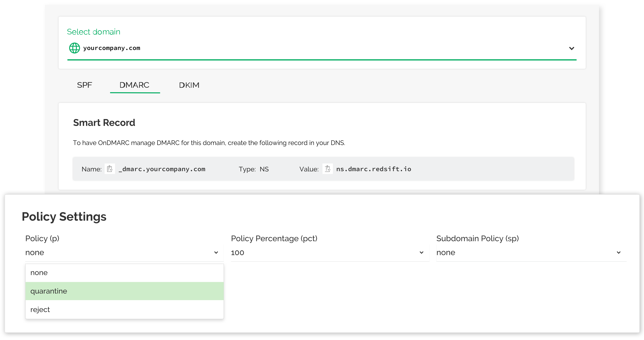Viewport: 644px width, 340px height.
Task: Click the ns.dmarc.redsift.io value text
Action: pos(373,169)
